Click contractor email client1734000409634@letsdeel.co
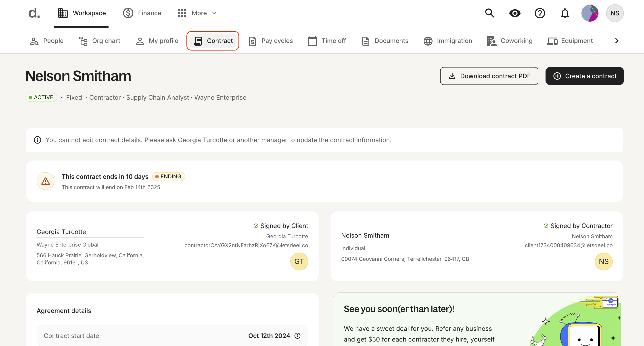 [569, 246]
